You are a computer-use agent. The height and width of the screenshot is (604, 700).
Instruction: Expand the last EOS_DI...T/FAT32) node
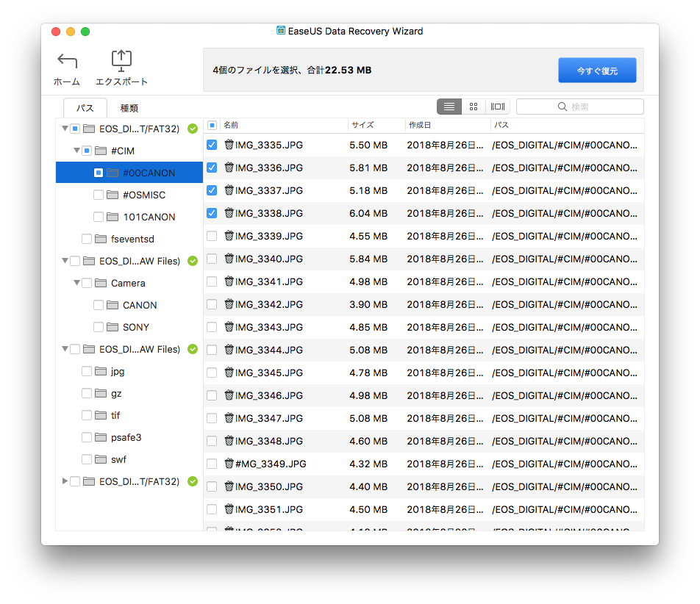point(65,481)
